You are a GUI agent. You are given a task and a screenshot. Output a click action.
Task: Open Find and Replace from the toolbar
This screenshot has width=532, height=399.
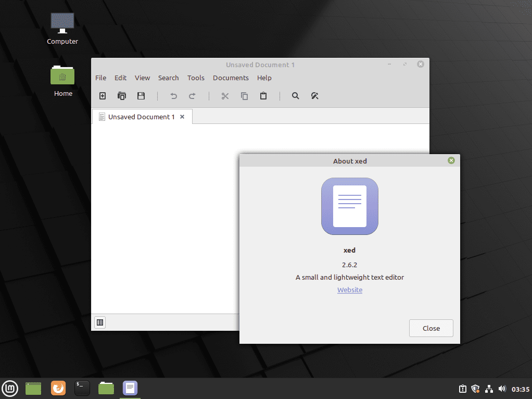tap(314, 96)
